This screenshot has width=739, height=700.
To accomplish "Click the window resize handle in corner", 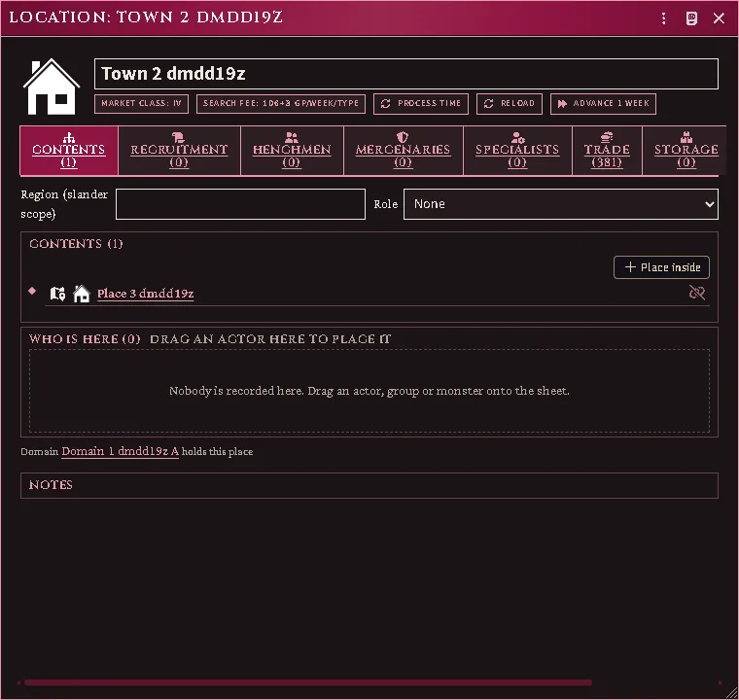I will coord(732,693).
